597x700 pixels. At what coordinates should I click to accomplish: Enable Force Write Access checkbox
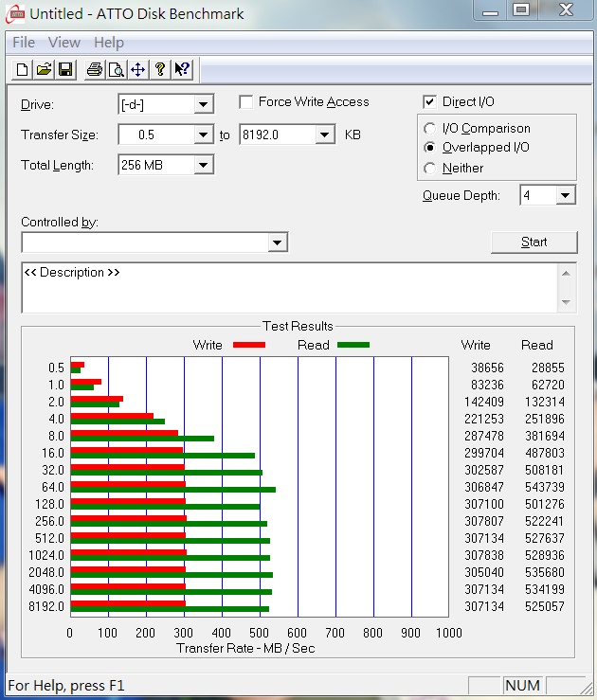point(245,102)
